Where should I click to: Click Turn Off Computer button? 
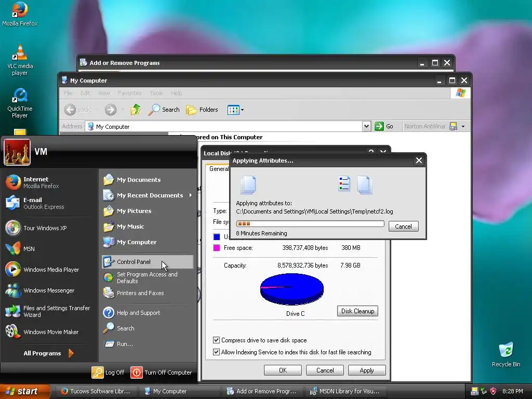click(x=161, y=373)
